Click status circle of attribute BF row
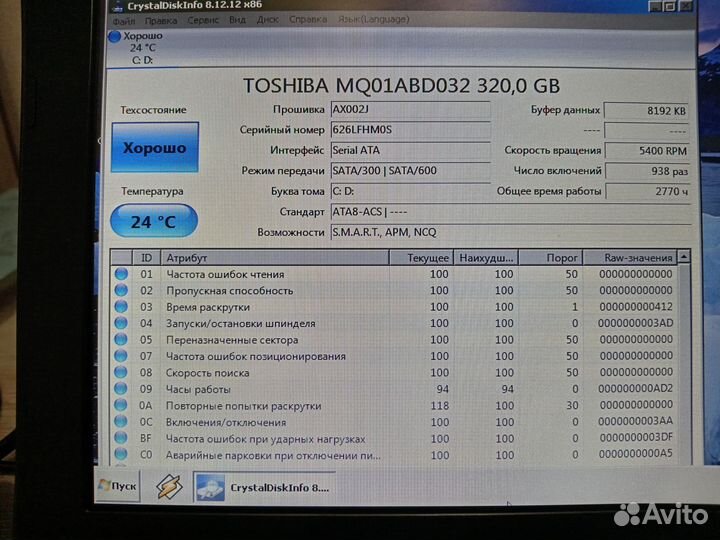The height and width of the screenshot is (540, 720). pyautogui.click(x=121, y=438)
